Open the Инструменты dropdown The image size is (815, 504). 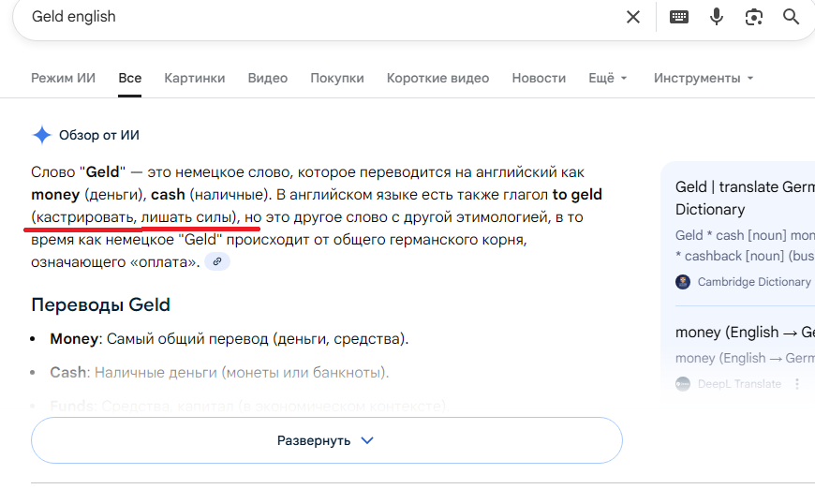pyautogui.click(x=704, y=78)
